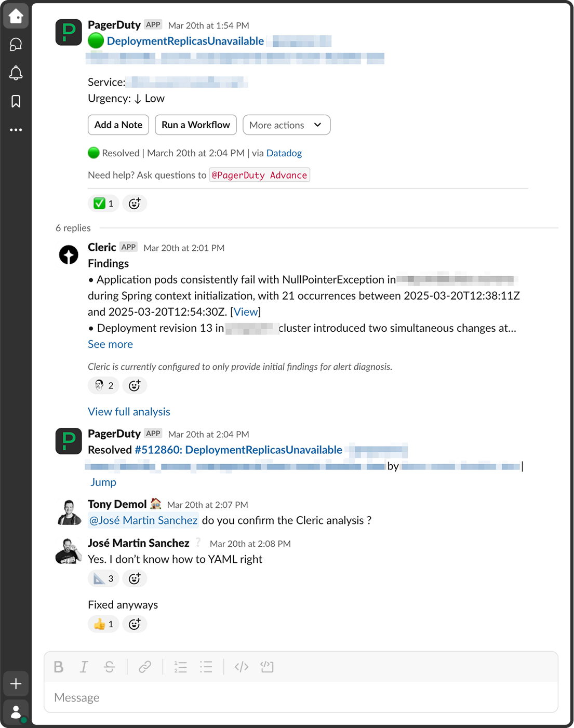
Task: Toggle bold text formatting
Action: [59, 667]
